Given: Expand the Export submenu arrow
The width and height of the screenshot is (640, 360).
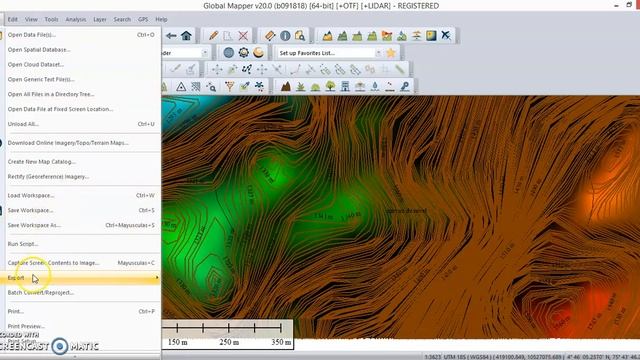Looking at the screenshot, I should [157, 278].
